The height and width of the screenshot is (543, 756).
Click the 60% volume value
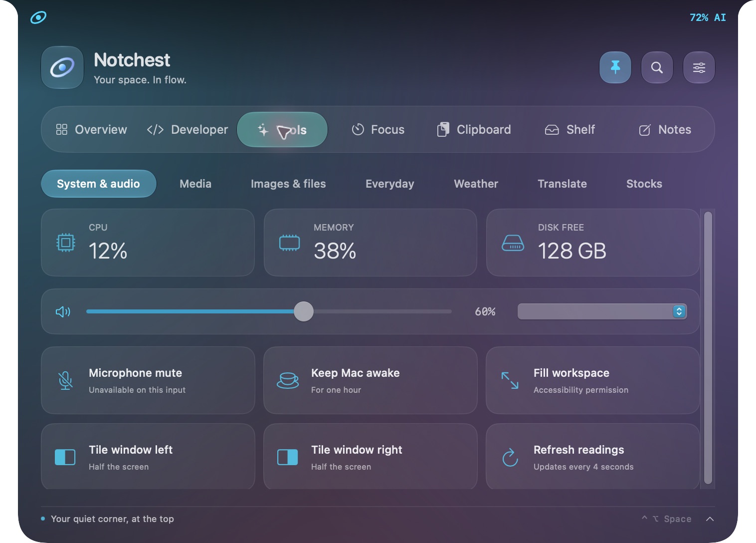pyautogui.click(x=485, y=311)
